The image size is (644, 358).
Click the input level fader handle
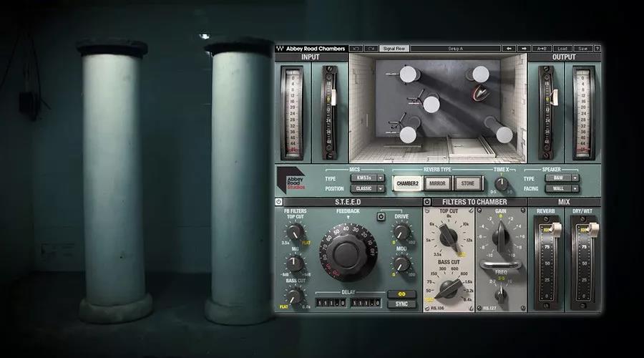click(333, 97)
